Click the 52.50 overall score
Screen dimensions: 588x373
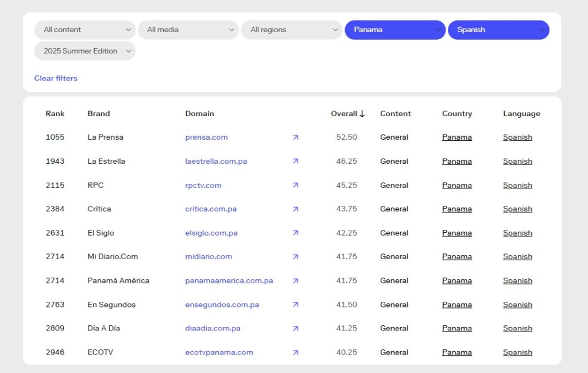pyautogui.click(x=346, y=137)
